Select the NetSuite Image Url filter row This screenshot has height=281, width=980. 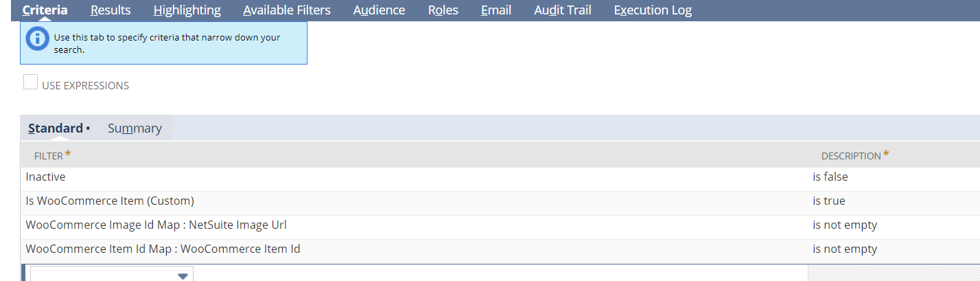[x=156, y=225]
